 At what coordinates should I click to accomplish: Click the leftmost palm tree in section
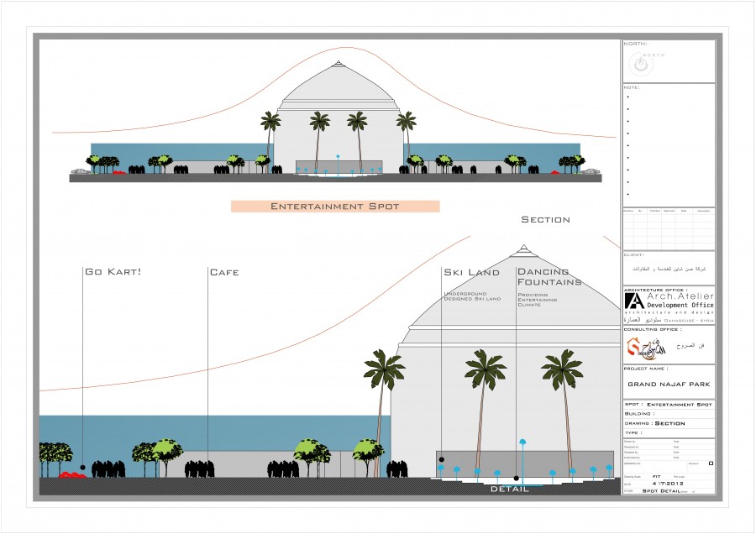[x=384, y=369]
